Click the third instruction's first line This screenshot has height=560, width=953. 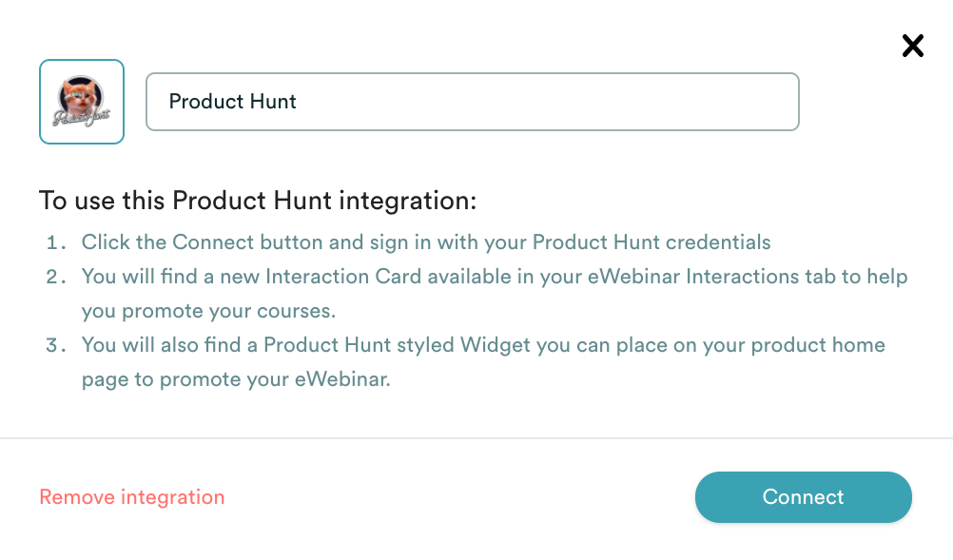(483, 344)
